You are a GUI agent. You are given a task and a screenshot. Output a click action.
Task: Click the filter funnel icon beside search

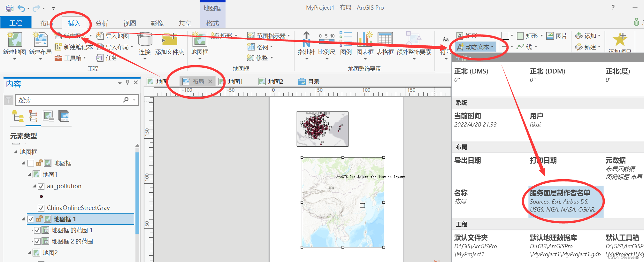pos(9,100)
